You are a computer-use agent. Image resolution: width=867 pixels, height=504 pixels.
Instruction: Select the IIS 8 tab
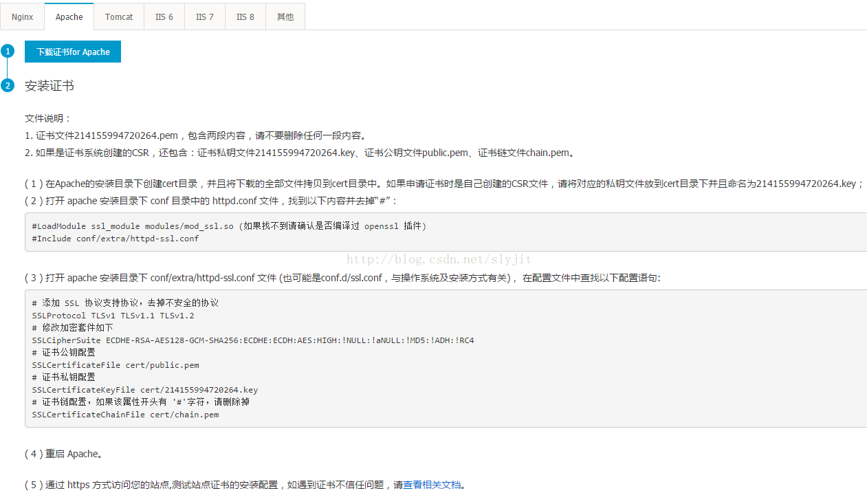coord(245,17)
